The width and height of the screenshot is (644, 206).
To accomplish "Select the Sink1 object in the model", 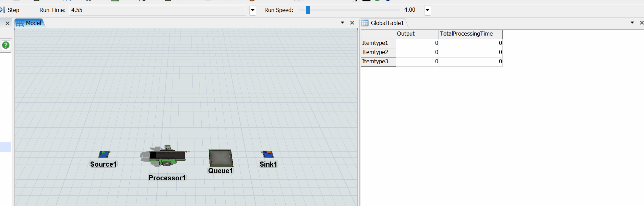I will [268, 154].
